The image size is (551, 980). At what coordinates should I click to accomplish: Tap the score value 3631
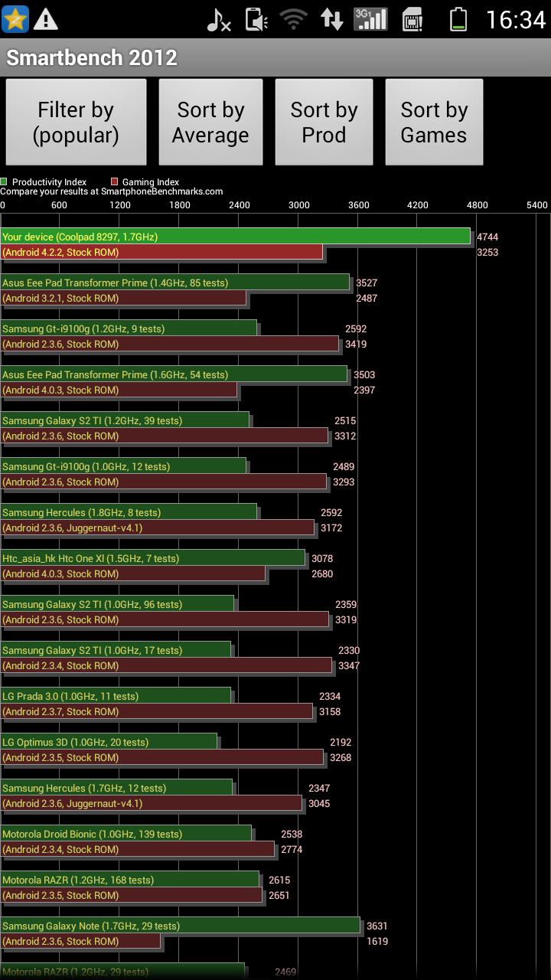click(x=377, y=926)
